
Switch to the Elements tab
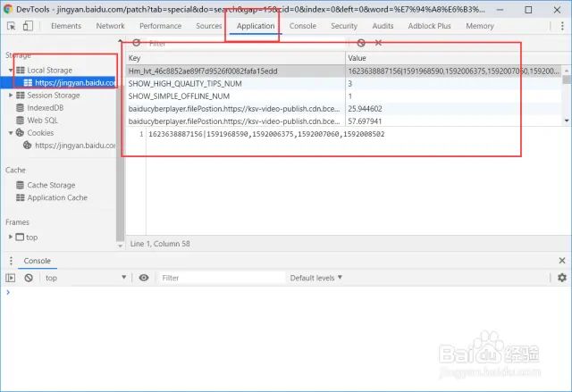coord(66,26)
